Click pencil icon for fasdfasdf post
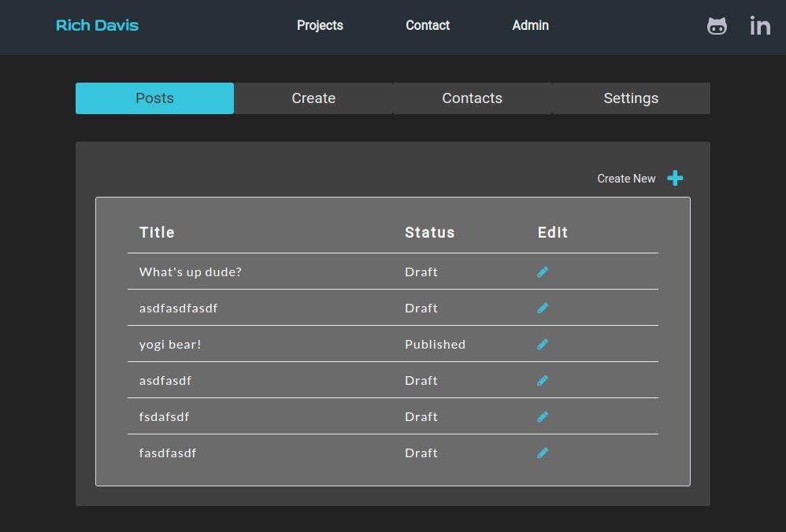The image size is (786, 532). pyautogui.click(x=543, y=453)
